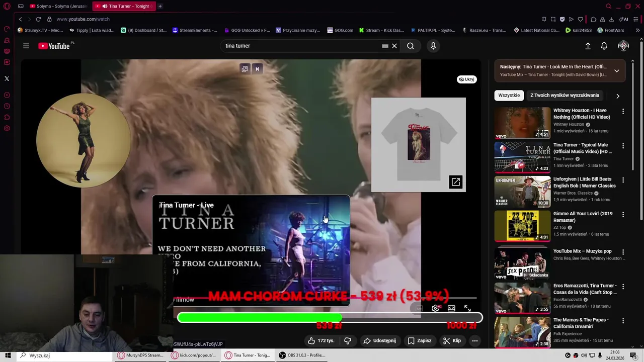Open the video detach pop-out icon
Image resolution: width=644 pixels, height=362 pixels.
click(x=245, y=69)
